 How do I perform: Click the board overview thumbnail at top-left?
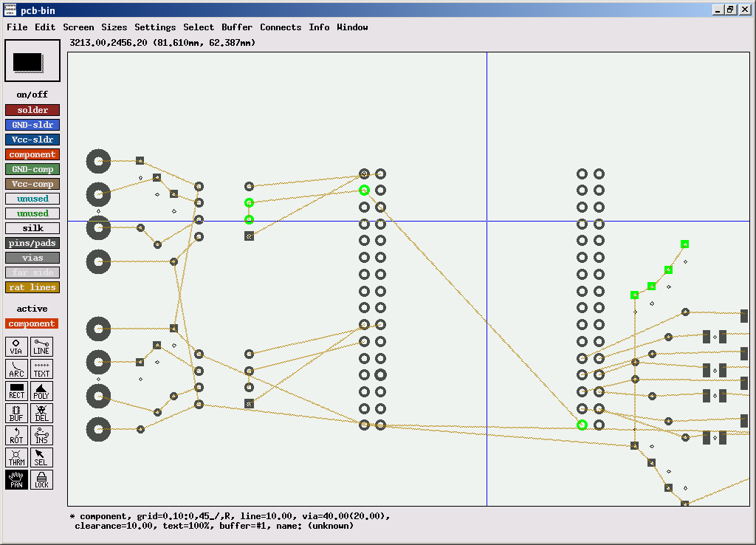click(x=32, y=61)
